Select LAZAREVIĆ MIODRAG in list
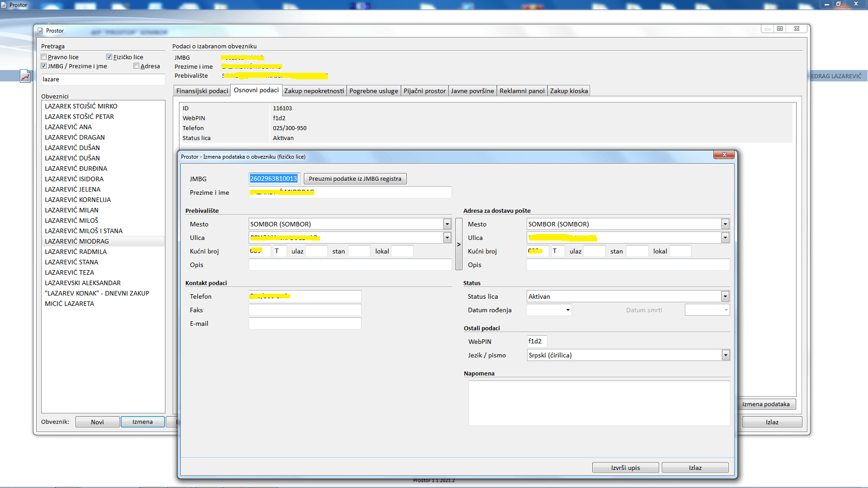Viewport: 868px width, 488px height. pos(103,241)
